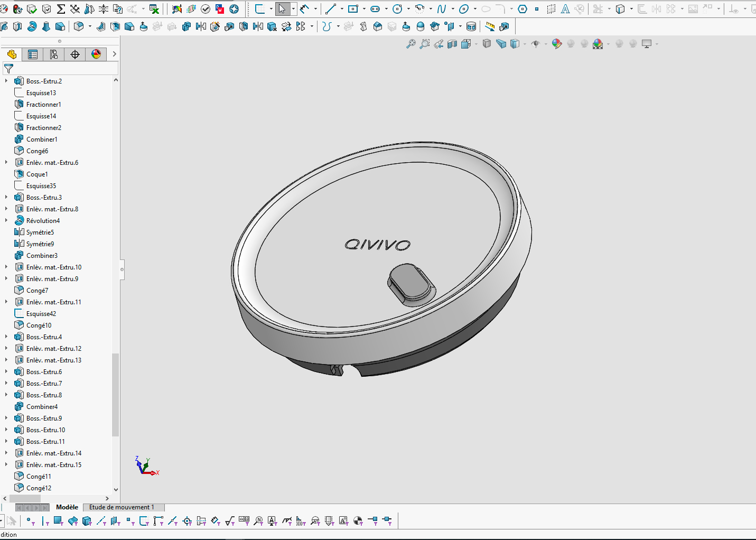Viewport: 756px width, 540px height.
Task: Switch to the Modèle tab
Action: coord(67,507)
